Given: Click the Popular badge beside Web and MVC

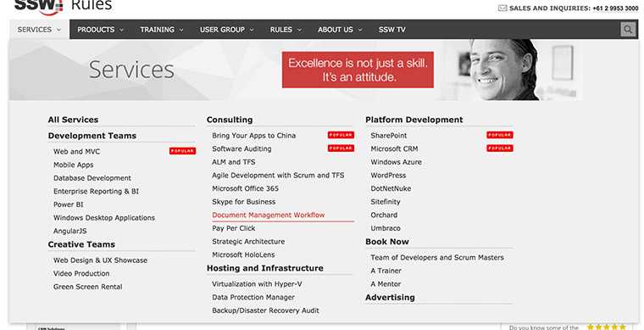Looking at the screenshot, I should 182,151.
